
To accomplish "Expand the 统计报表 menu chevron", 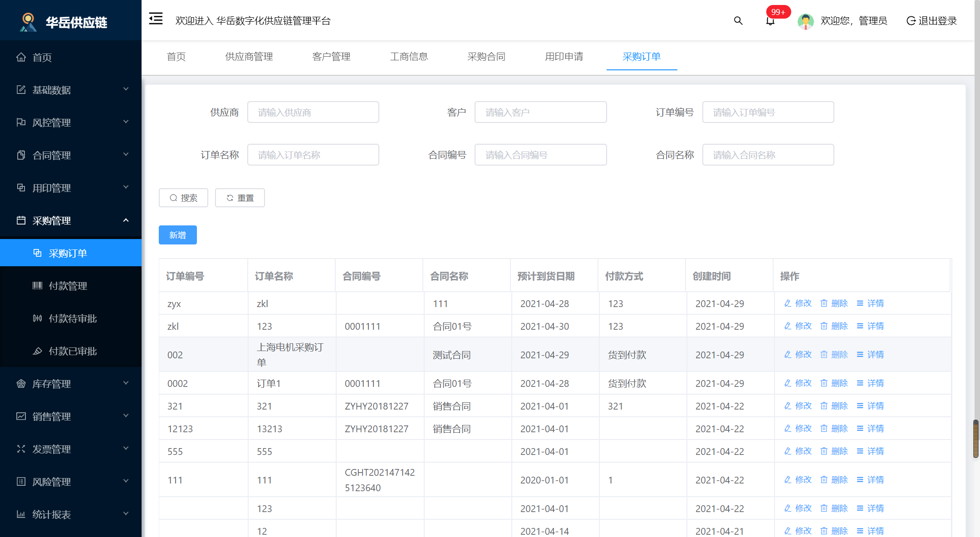I will click(x=126, y=514).
